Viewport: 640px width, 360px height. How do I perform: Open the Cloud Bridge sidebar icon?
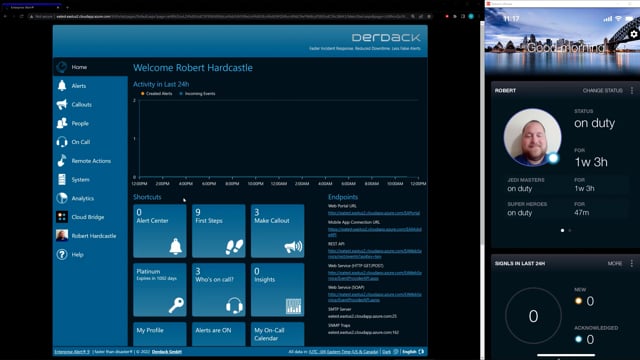click(62, 217)
